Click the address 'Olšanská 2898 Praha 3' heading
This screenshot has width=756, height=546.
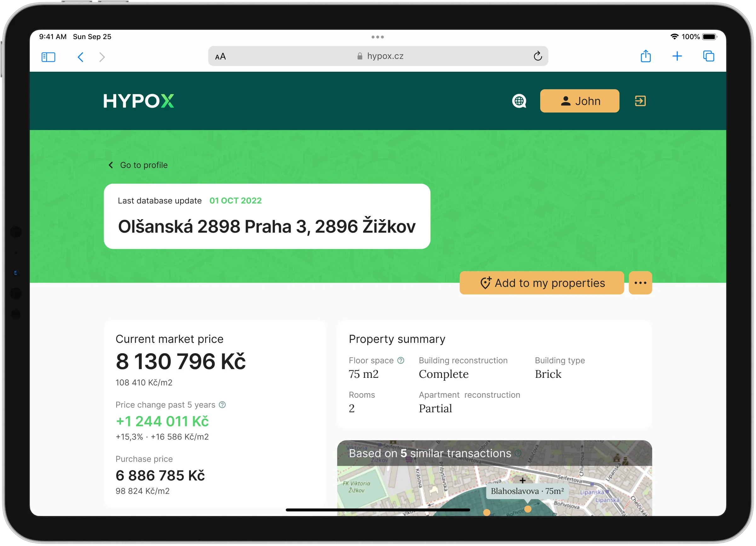coord(267,227)
